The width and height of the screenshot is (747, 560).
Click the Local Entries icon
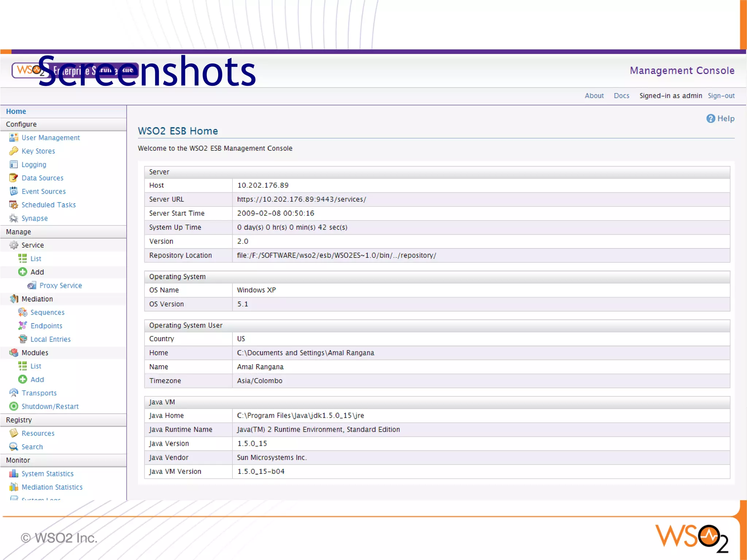(23, 339)
